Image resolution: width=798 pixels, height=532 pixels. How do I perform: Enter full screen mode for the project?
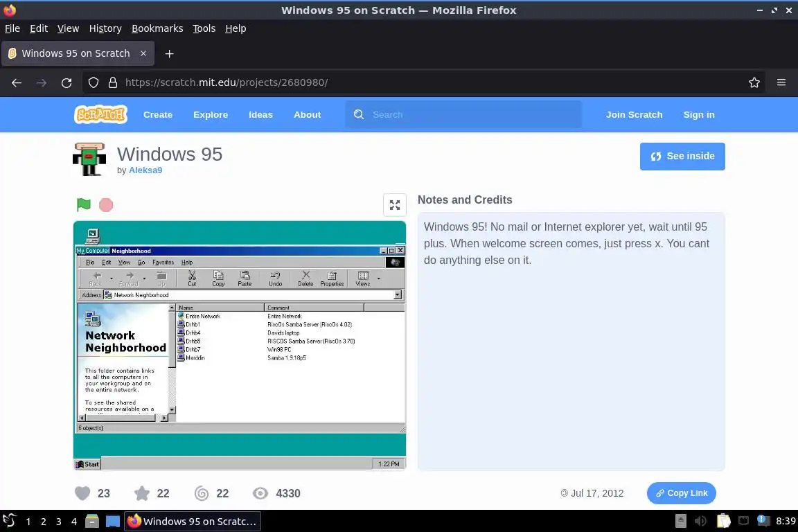pyautogui.click(x=394, y=205)
